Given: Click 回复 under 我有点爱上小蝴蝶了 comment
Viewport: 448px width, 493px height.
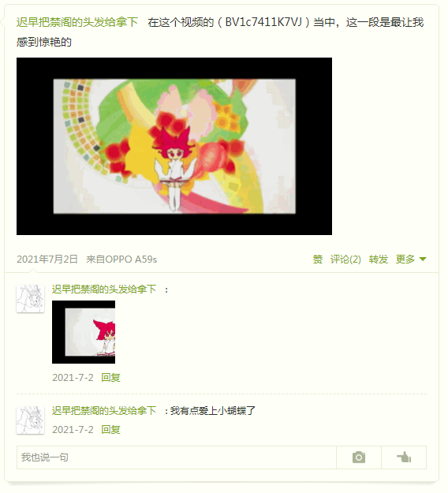Looking at the screenshot, I should pos(110,429).
